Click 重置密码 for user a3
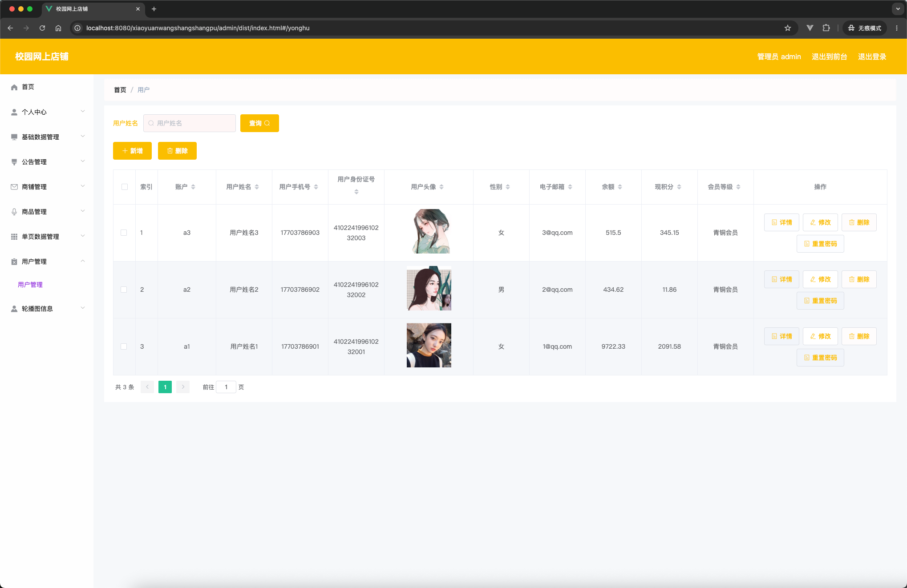This screenshot has height=588, width=907. 820,244
